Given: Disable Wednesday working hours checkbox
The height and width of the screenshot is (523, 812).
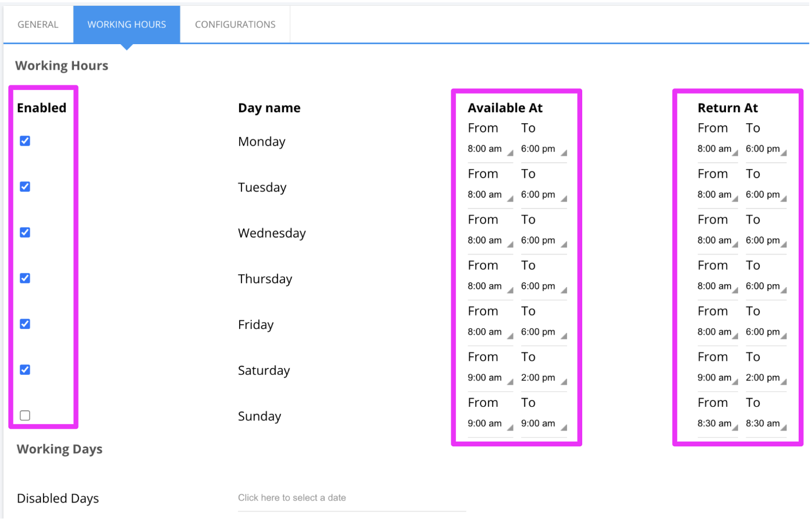Looking at the screenshot, I should tap(25, 232).
